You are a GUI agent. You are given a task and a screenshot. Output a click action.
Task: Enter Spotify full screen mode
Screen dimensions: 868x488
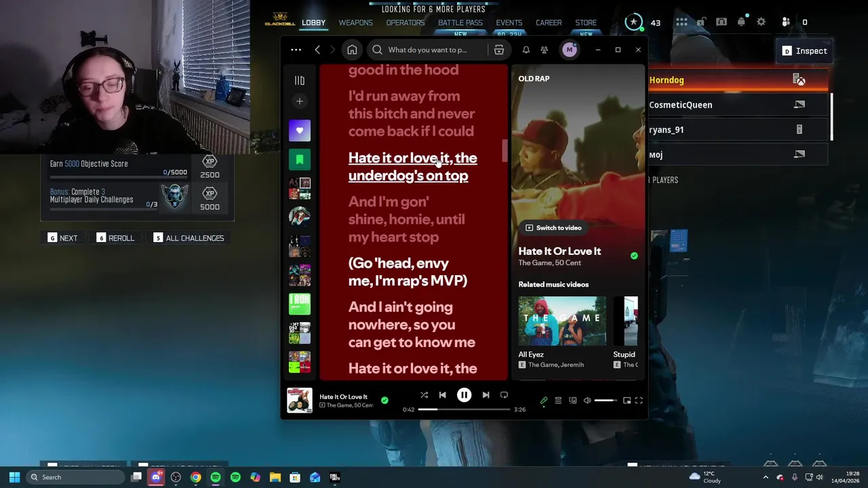click(639, 401)
